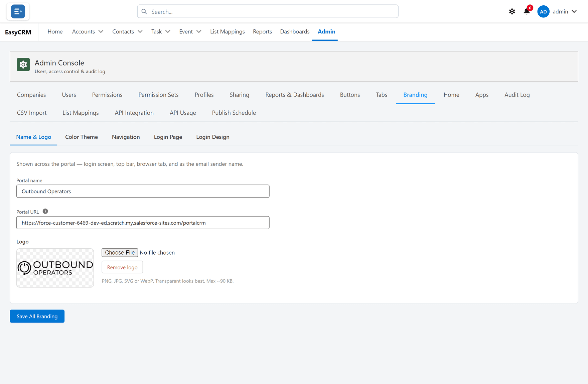This screenshot has width=588, height=384.
Task: Select the Profiles tab
Action: tap(204, 95)
